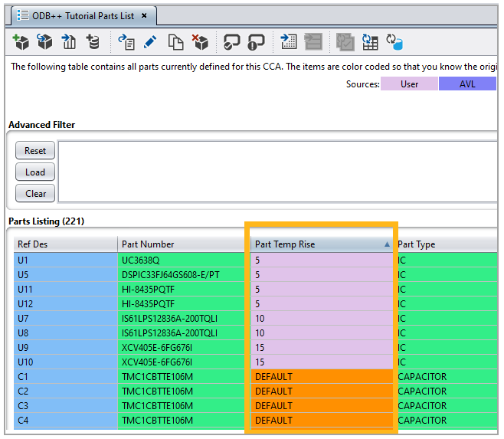Select the ODB++ Tutorial Parts List tab
Image resolution: width=504 pixels, height=439 pixels.
[81, 15]
